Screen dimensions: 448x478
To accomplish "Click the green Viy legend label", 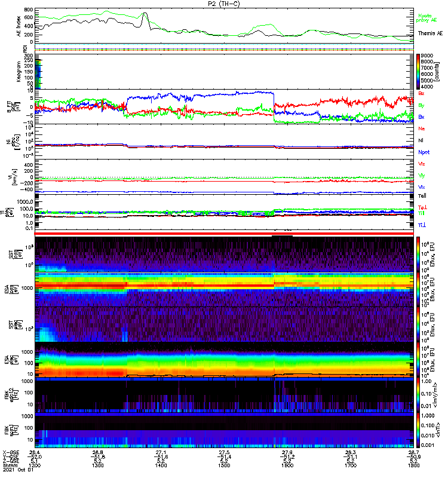I will 421,176.
